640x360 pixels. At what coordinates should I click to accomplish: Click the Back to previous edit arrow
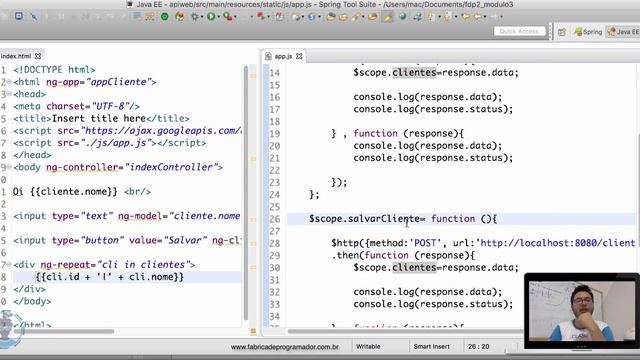(x=465, y=17)
